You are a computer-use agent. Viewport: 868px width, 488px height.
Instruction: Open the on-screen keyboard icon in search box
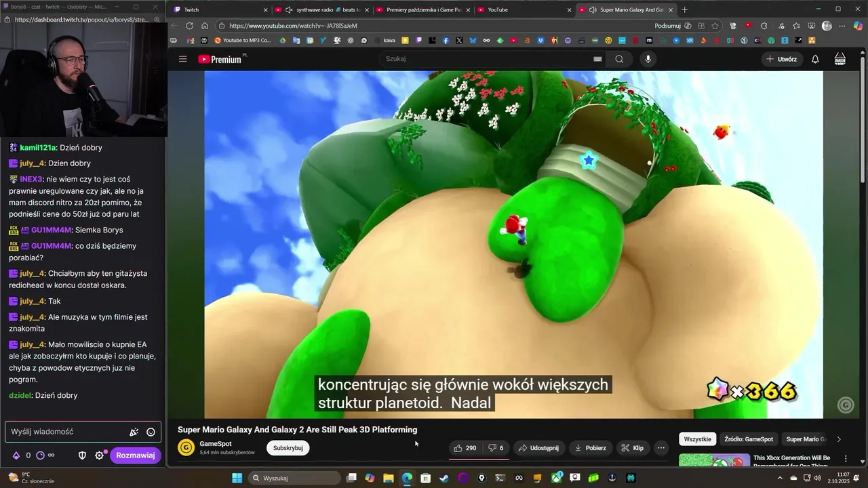(x=597, y=59)
